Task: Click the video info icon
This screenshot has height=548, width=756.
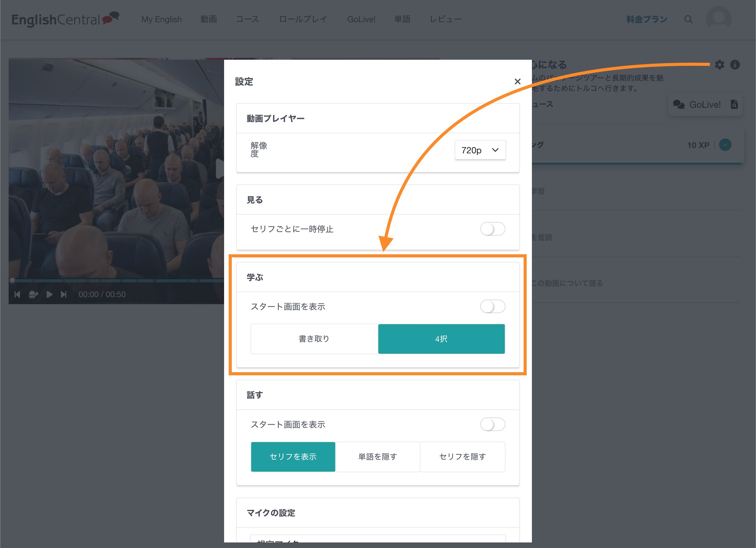Action: click(735, 65)
